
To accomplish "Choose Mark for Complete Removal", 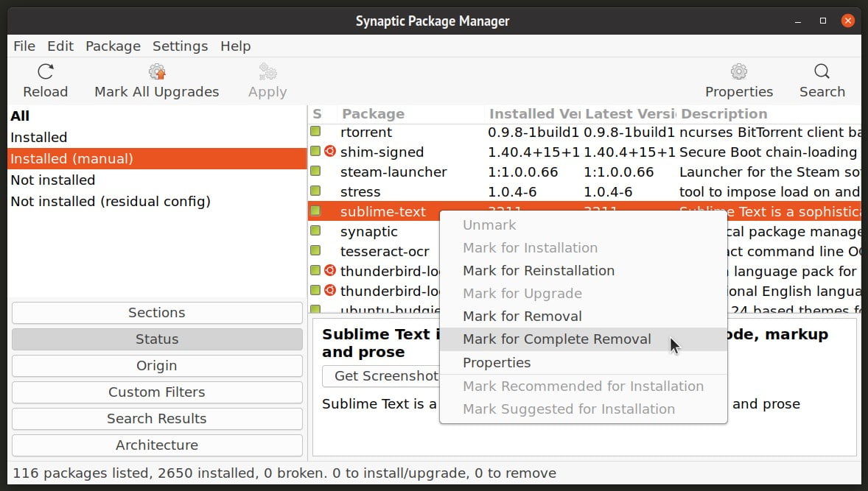I will pyautogui.click(x=583, y=339).
